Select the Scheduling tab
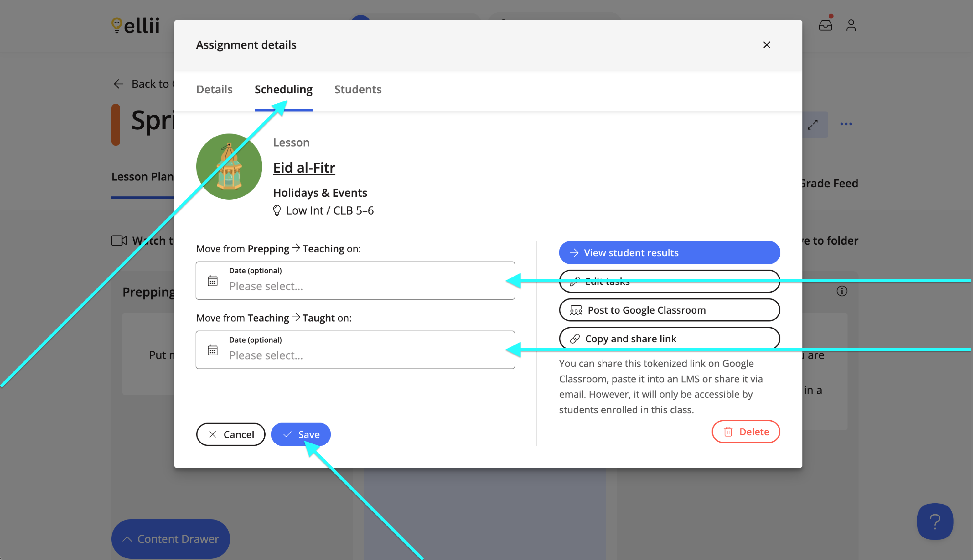The width and height of the screenshot is (973, 560). point(283,89)
